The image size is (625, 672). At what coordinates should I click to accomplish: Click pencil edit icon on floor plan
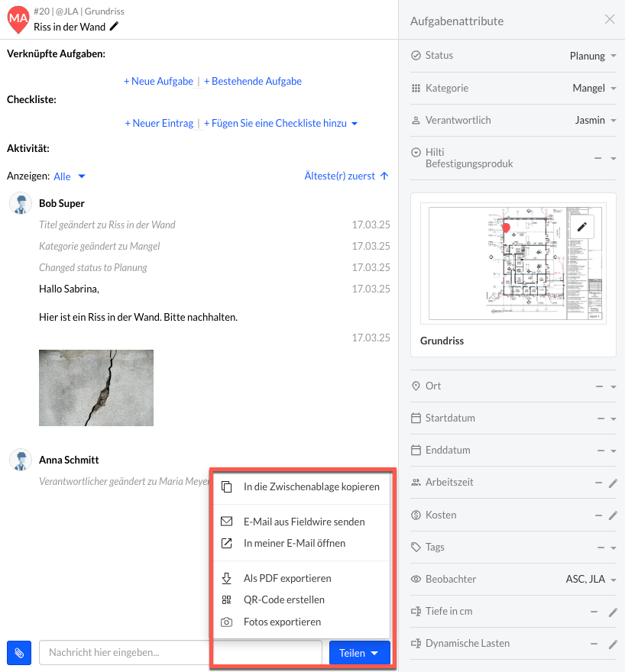click(x=582, y=227)
